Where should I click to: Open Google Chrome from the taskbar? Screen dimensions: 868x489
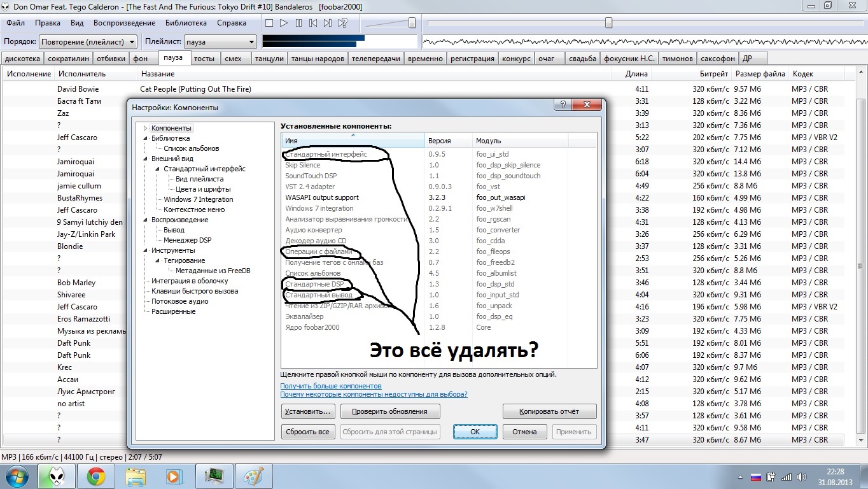96,476
